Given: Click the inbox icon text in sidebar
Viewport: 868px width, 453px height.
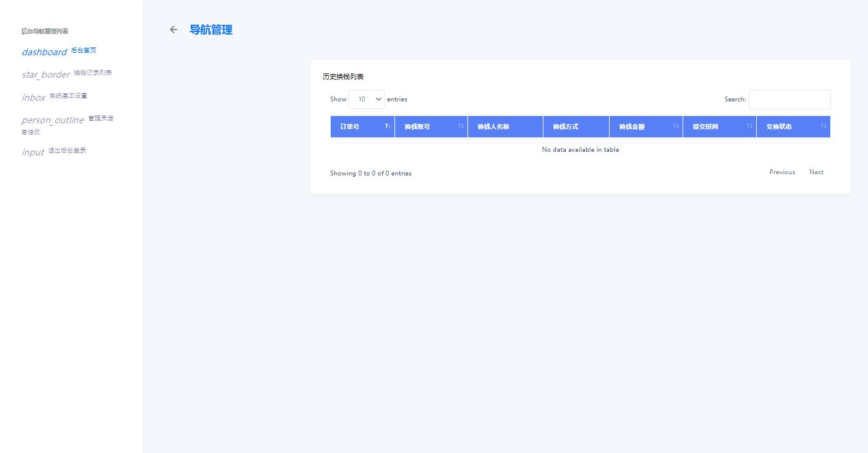Looking at the screenshot, I should 34,98.
